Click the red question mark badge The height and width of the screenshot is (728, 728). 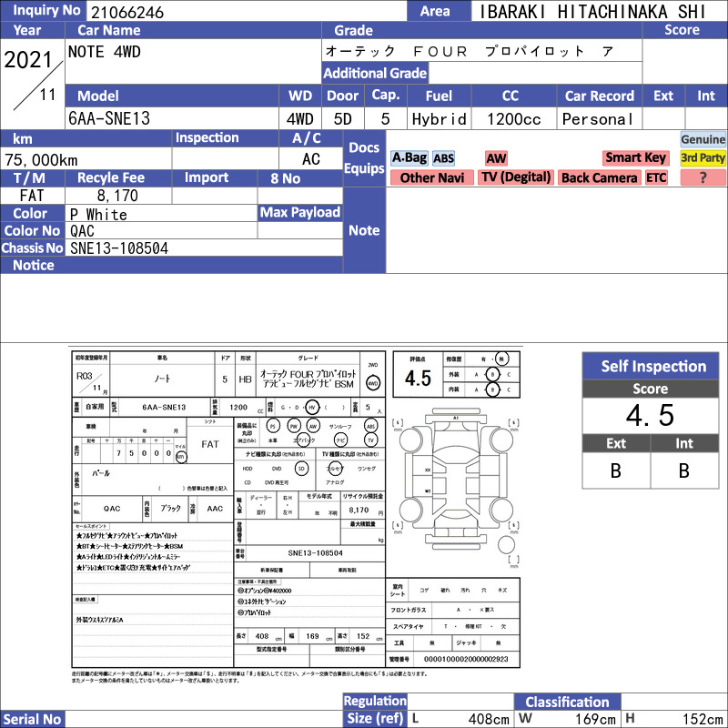coord(703,177)
